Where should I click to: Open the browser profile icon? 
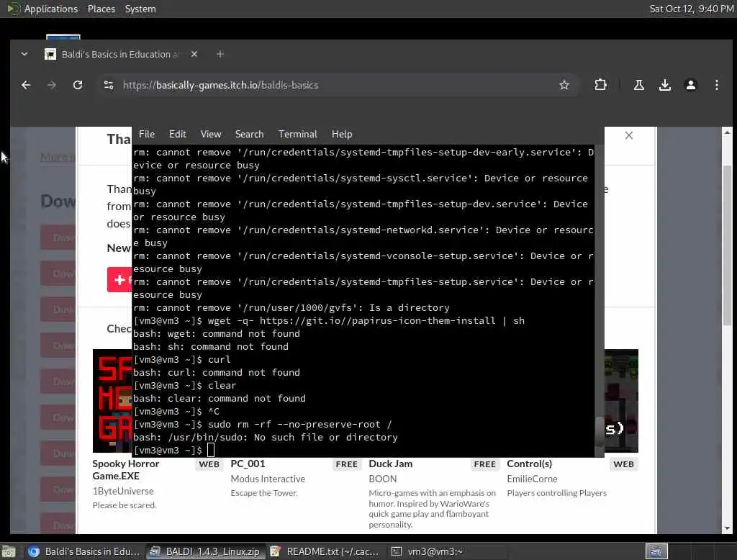coord(690,85)
